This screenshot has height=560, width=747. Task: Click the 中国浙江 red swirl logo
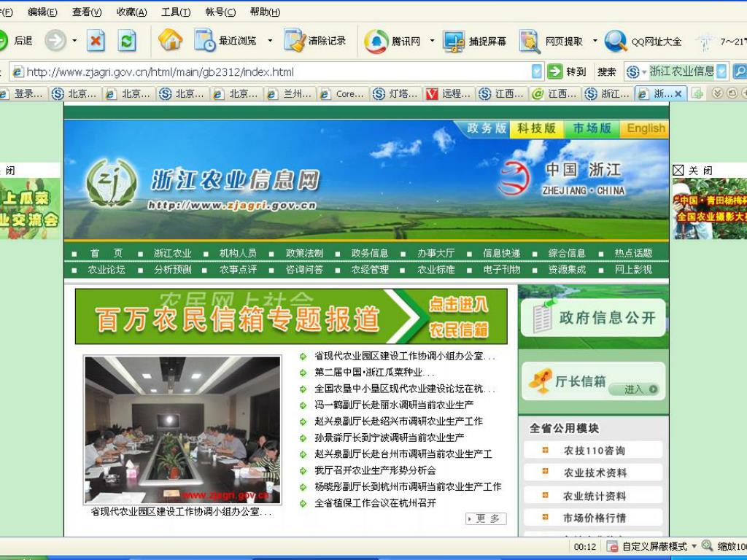point(514,178)
